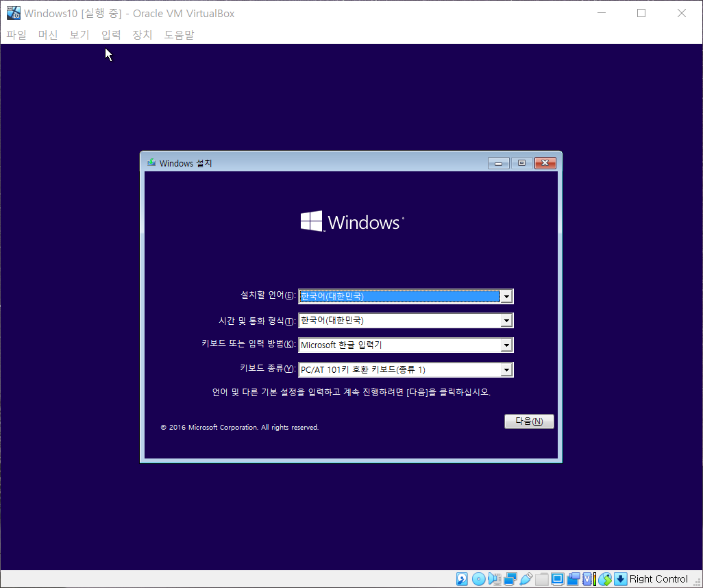
Task: Click the hard disk activity status icon
Action: pyautogui.click(x=462, y=579)
